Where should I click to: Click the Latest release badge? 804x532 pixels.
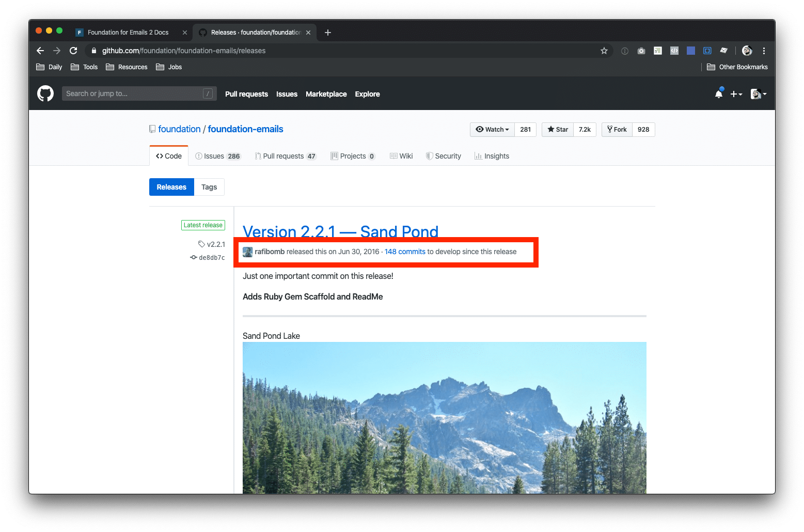[203, 225]
